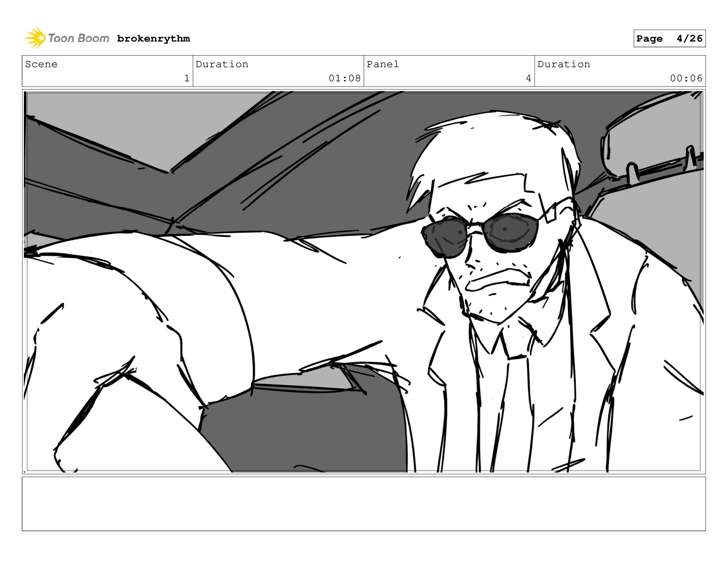The width and height of the screenshot is (728, 564).
Task: Click the 'Toon Boom' brand text
Action: tap(79, 38)
